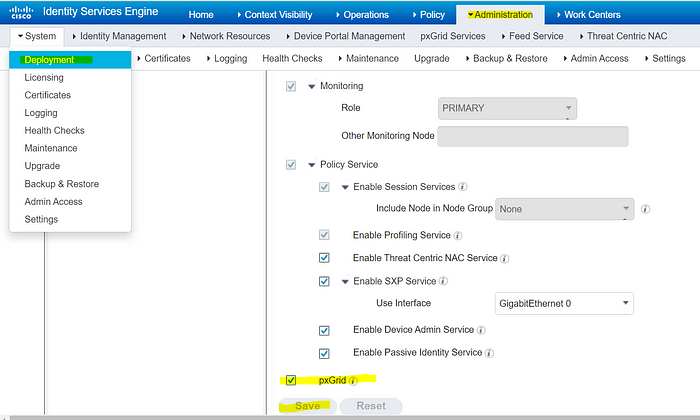Open Certificates in third-level nav bar

point(164,58)
